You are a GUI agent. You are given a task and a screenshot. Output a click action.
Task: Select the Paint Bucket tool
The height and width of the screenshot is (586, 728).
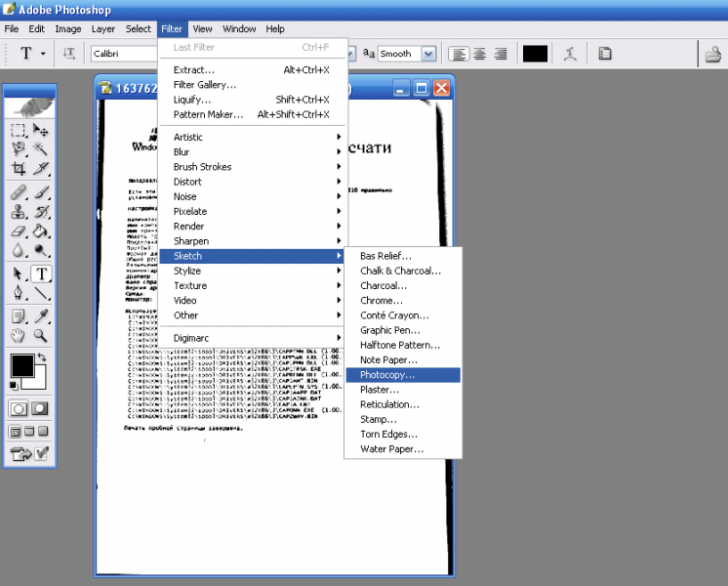click(x=41, y=230)
